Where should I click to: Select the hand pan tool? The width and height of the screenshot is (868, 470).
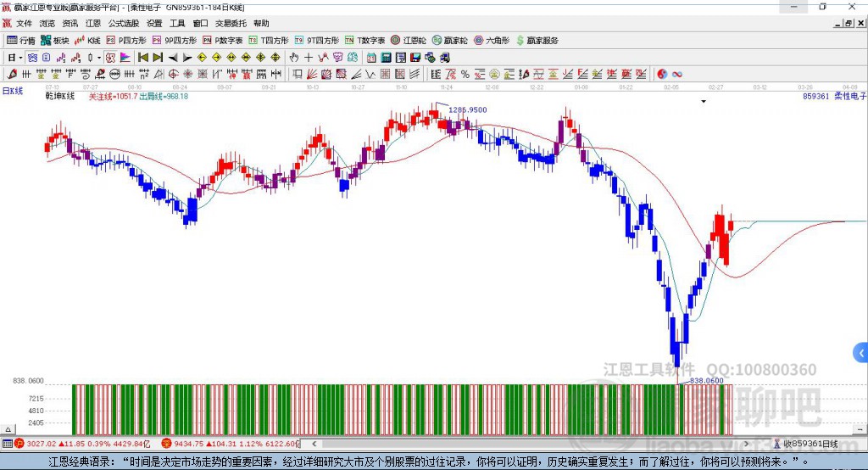[x=294, y=58]
